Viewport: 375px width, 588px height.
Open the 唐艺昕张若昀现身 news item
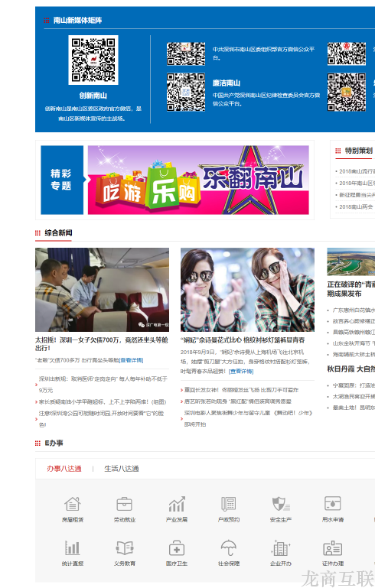(x=237, y=401)
